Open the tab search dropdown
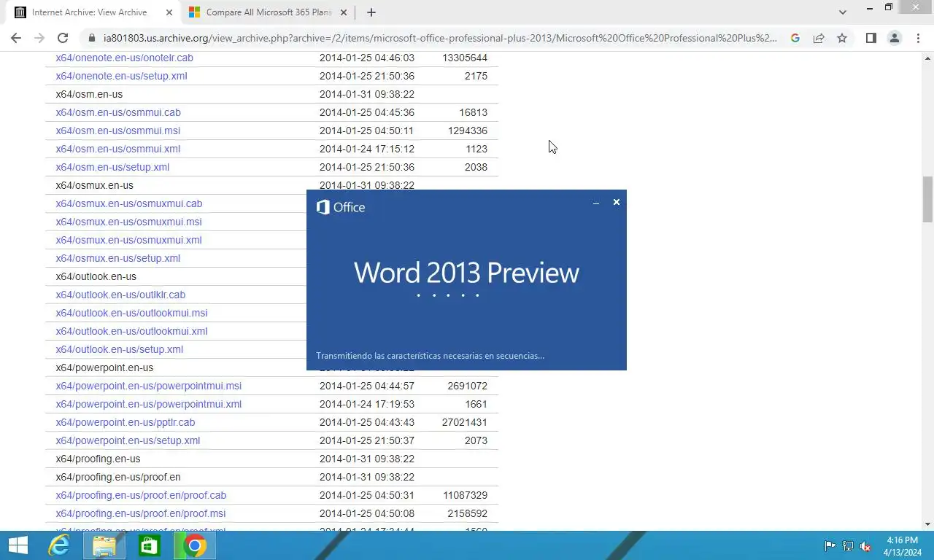Image resolution: width=934 pixels, height=560 pixels. pos(843,12)
